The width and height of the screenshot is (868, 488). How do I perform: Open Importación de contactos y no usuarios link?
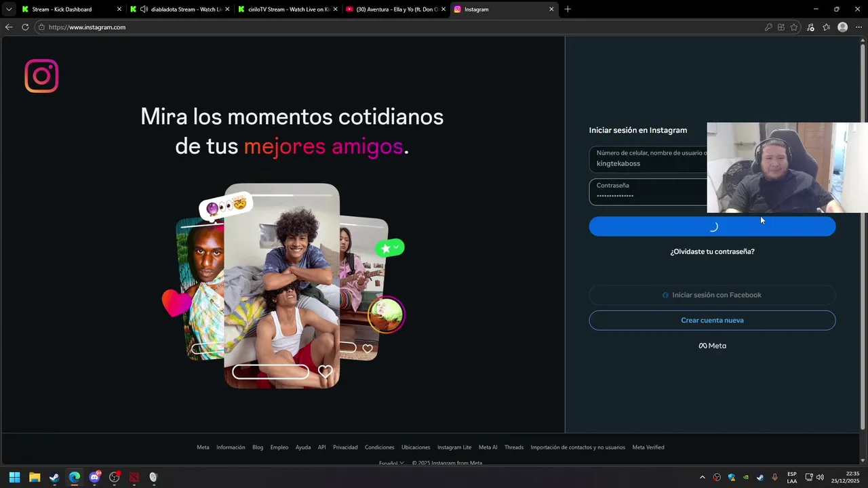click(x=578, y=447)
